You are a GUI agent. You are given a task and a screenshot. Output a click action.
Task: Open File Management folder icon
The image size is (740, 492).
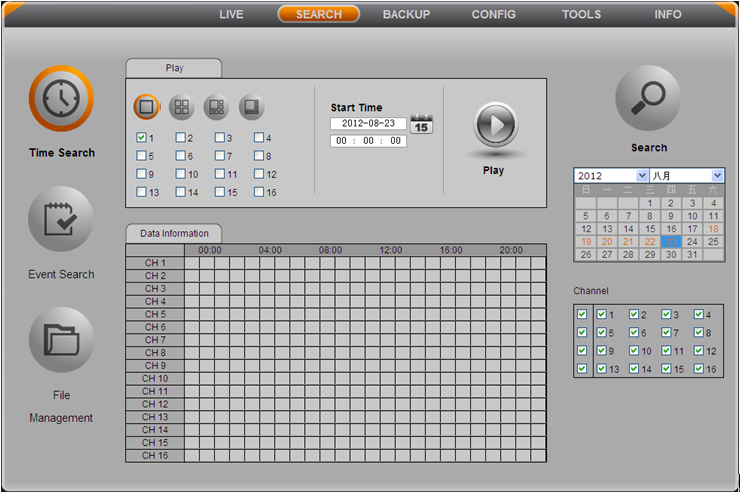click(x=61, y=340)
